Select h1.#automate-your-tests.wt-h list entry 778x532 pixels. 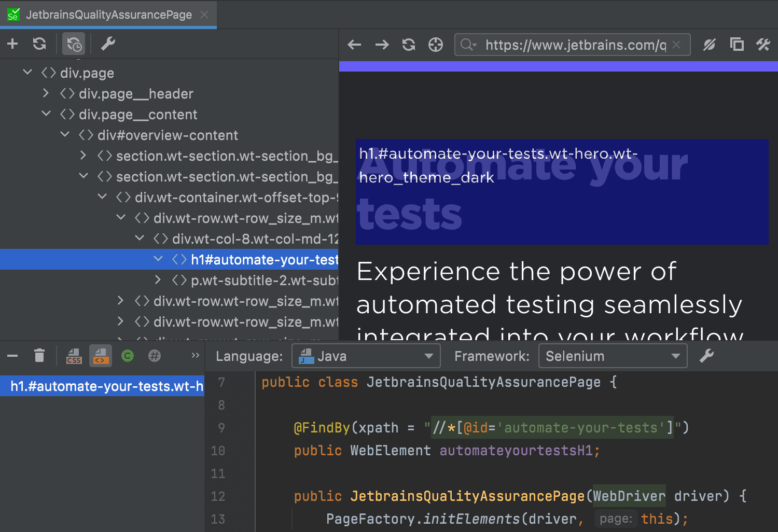[102, 386]
